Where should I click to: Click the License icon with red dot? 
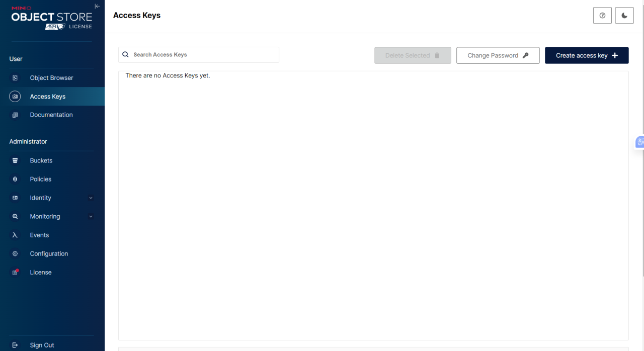tap(16, 272)
